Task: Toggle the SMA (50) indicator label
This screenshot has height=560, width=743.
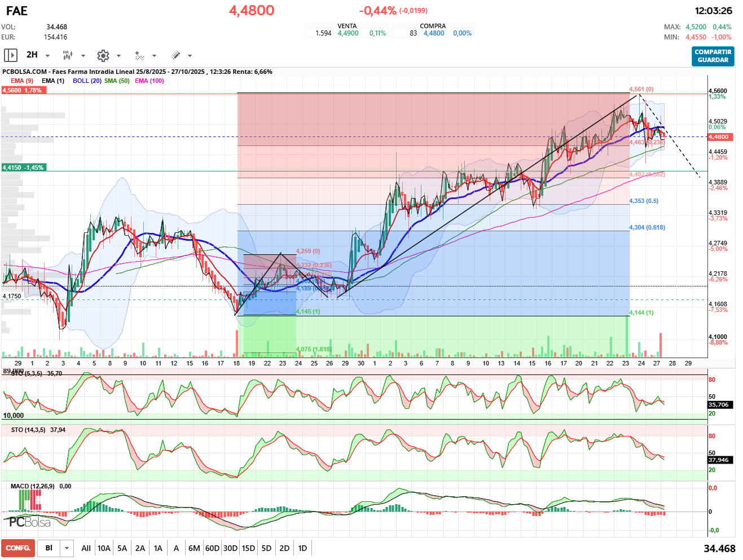Action: pyautogui.click(x=117, y=81)
